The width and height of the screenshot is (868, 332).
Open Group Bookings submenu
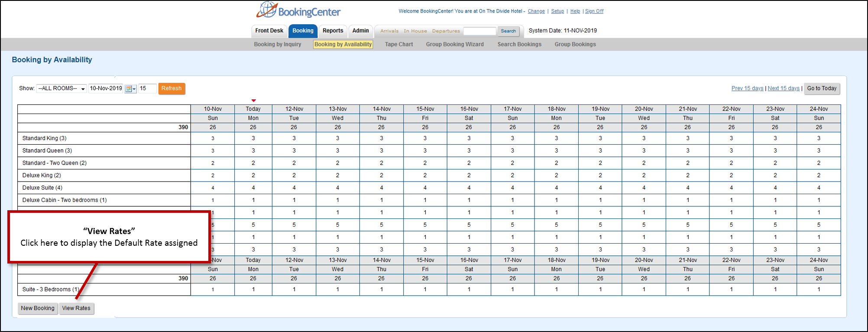(x=575, y=44)
